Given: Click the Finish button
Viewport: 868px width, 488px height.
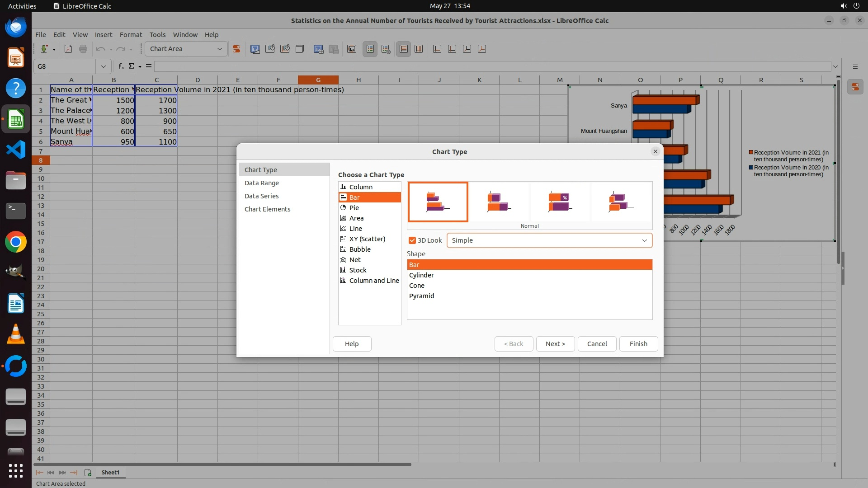Looking at the screenshot, I should point(638,344).
